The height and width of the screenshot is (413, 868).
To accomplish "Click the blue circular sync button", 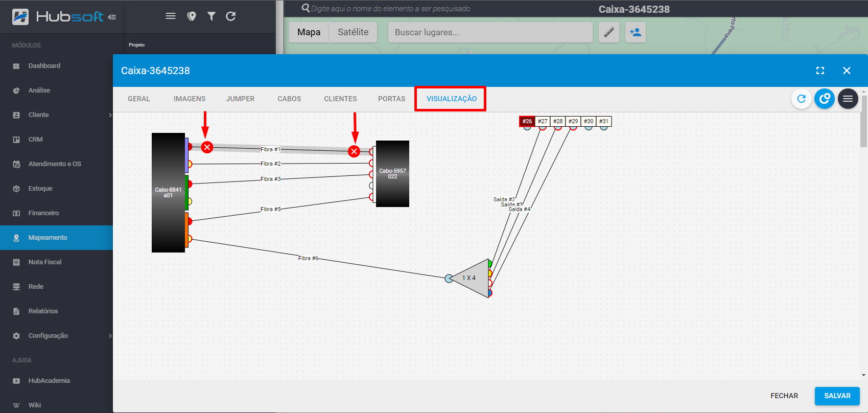I will [825, 99].
